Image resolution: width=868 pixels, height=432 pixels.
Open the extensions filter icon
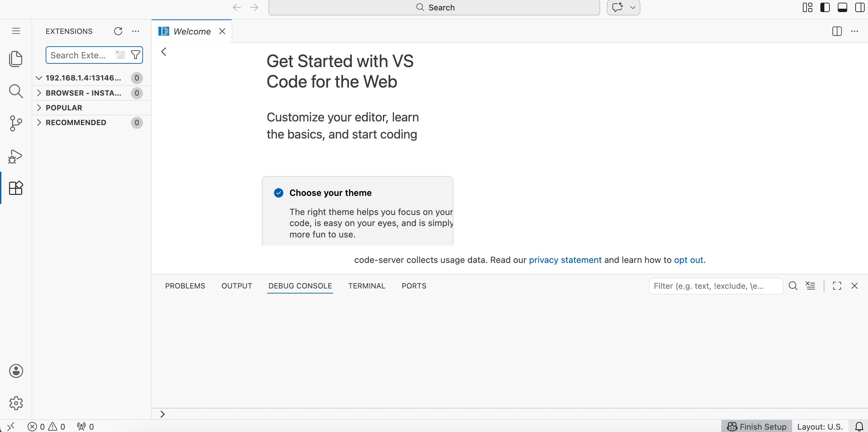(136, 55)
